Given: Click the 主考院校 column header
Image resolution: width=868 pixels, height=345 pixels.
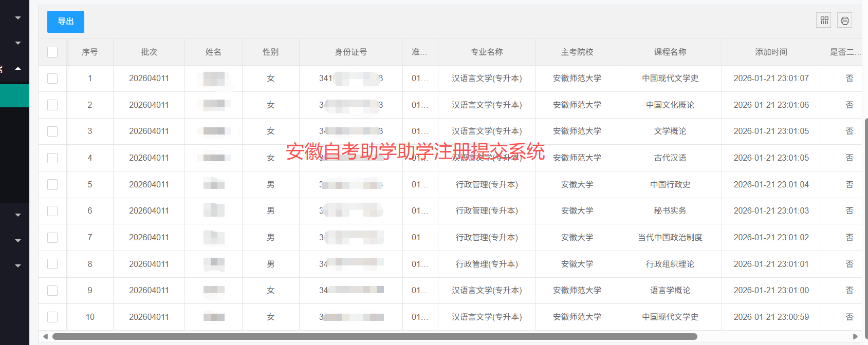Looking at the screenshot, I should point(577,52).
